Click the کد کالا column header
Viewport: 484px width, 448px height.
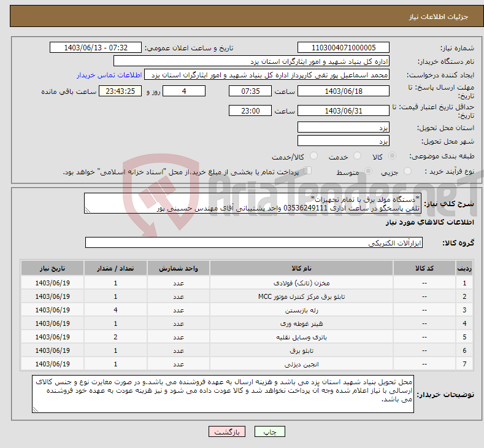pyautogui.click(x=424, y=268)
